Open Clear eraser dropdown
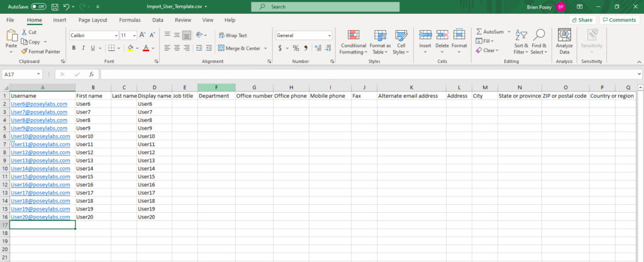Viewport: 644px width, 262px height. click(x=487, y=50)
